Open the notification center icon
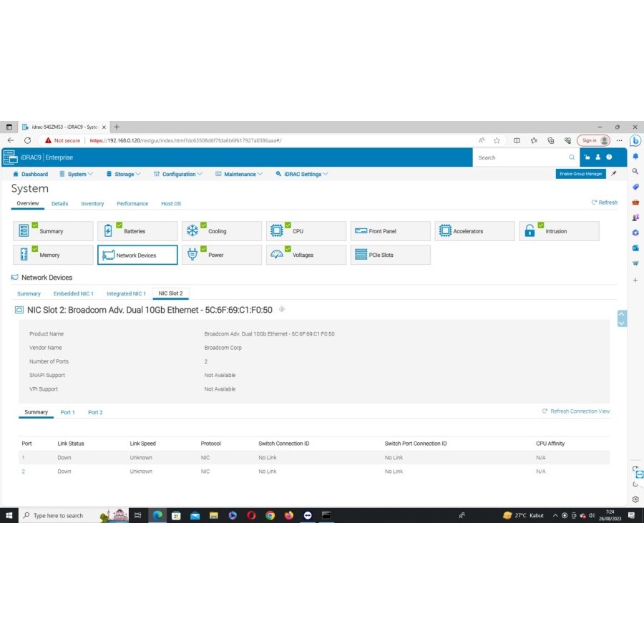This screenshot has height=644, width=644. coord(632,515)
